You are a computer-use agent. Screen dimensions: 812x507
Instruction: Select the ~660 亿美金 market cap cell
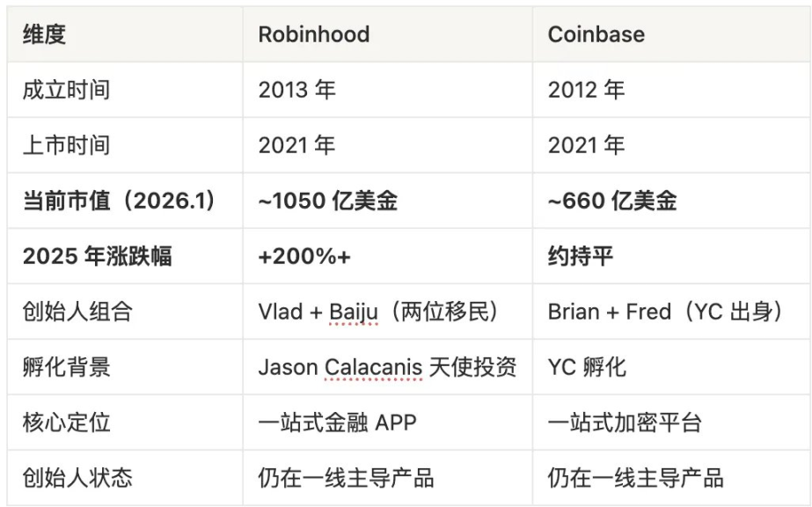click(612, 201)
